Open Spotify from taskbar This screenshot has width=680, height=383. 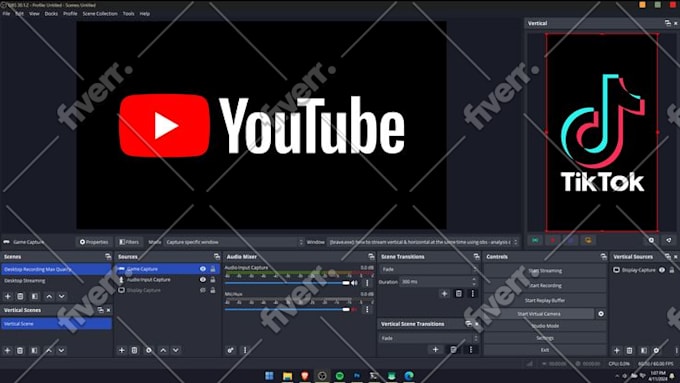tap(340, 376)
